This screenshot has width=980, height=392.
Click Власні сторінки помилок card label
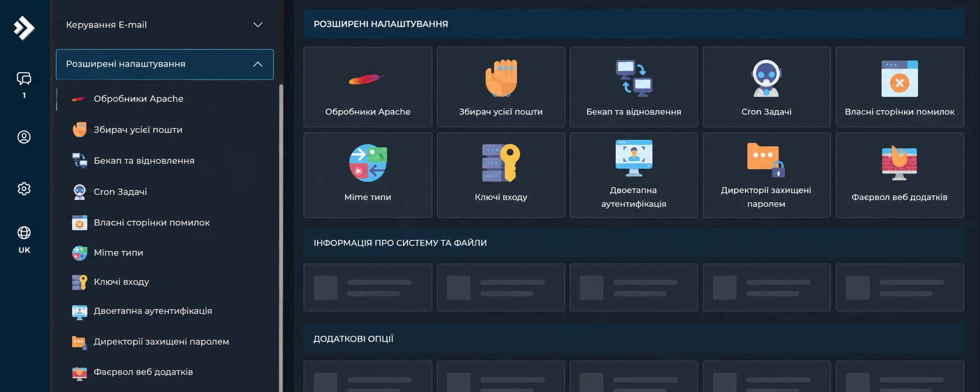pos(899,112)
